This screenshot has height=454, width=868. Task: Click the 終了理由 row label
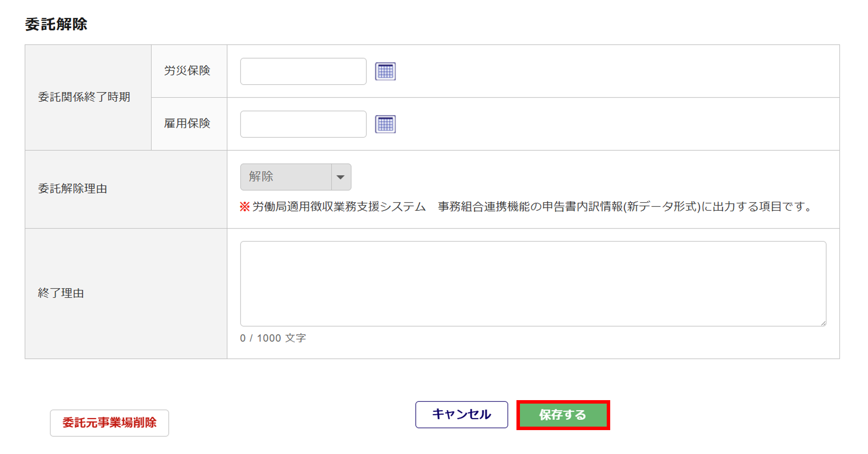(x=61, y=293)
